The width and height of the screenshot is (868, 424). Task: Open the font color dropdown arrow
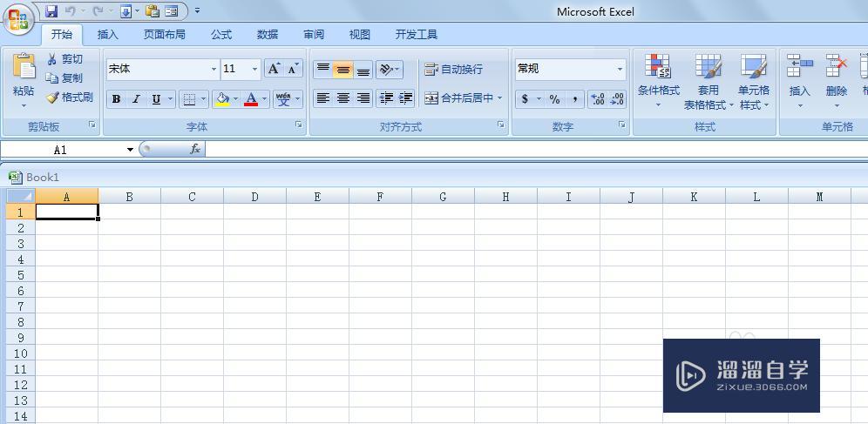(265, 99)
